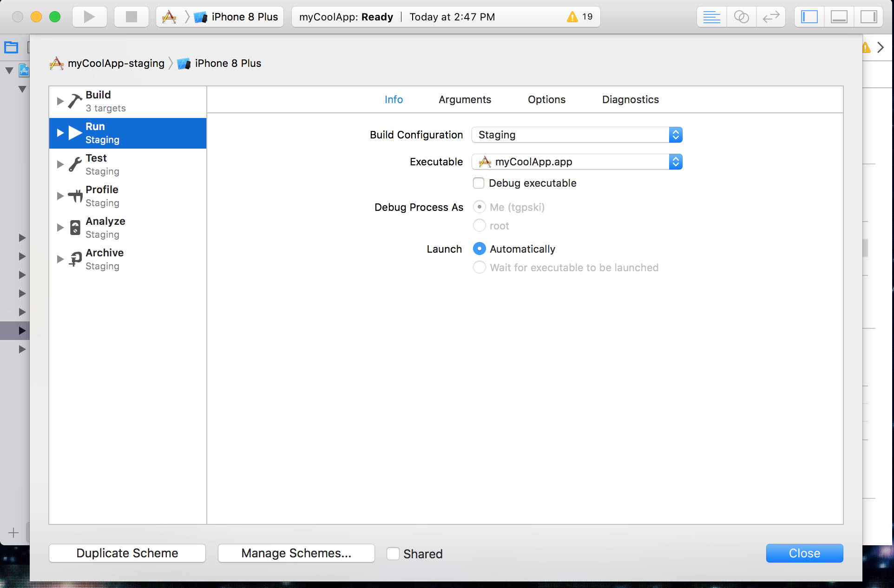Expand the Run disclosure triangle
This screenshot has width=894, height=588.
coord(59,133)
